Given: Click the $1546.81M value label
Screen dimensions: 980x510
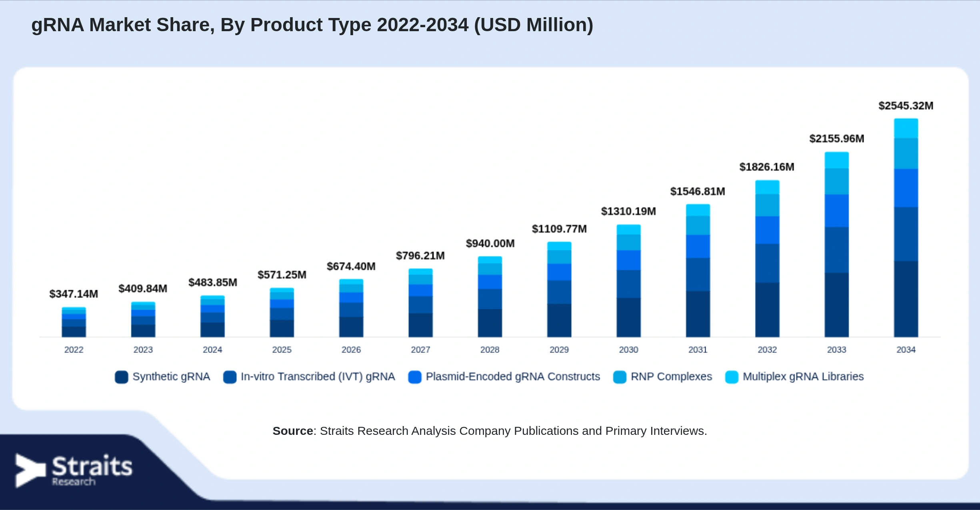Looking at the screenshot, I should tap(698, 191).
